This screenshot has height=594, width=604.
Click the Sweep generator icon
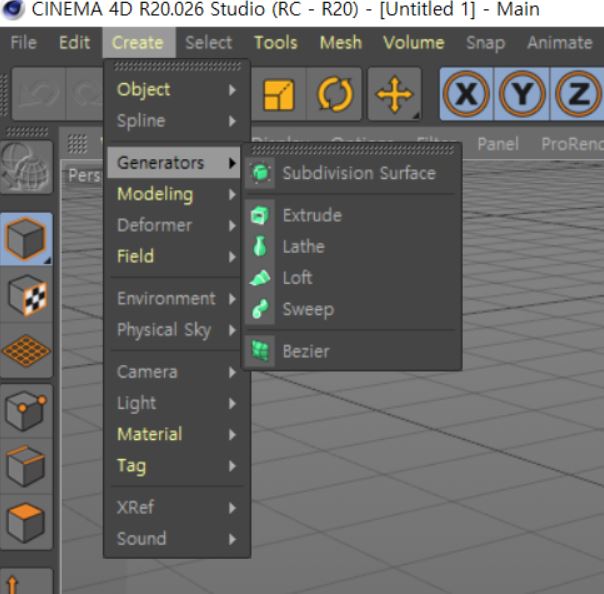coord(260,309)
